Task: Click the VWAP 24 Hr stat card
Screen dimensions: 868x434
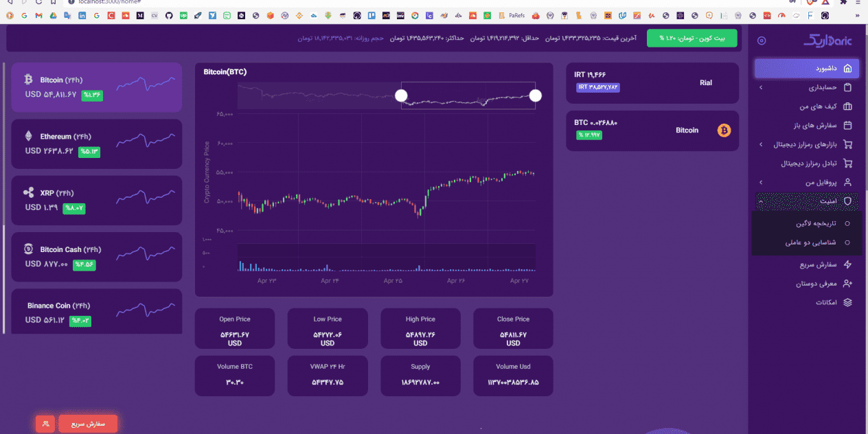Action: [328, 376]
